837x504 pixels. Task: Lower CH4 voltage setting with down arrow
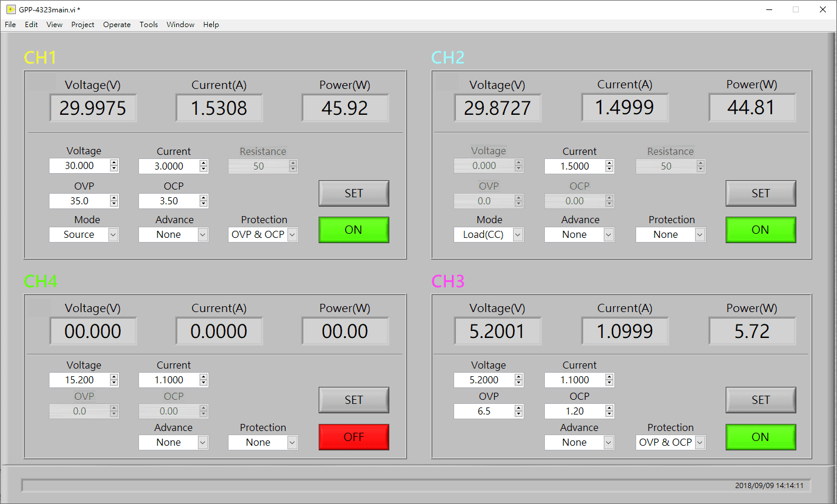click(114, 383)
